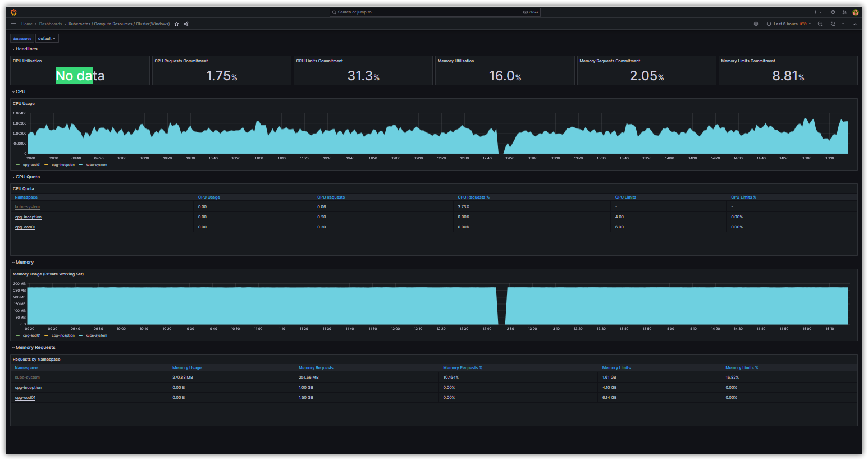Zoom out the time range with the magnifier icon

[820, 24]
